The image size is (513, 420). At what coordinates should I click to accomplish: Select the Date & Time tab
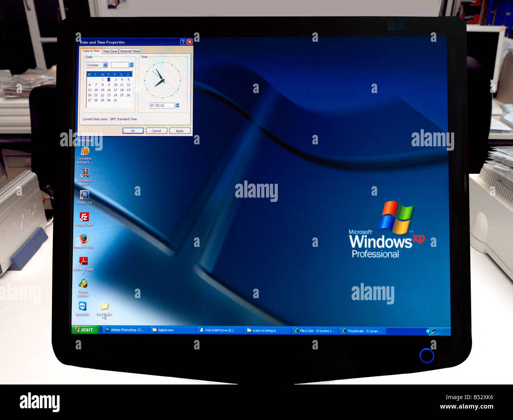(91, 51)
